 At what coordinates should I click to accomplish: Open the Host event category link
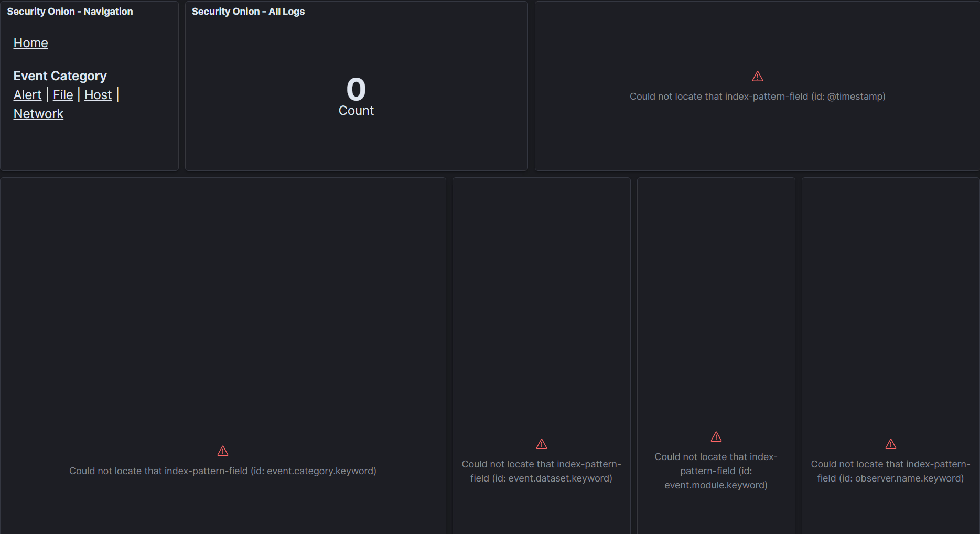click(98, 95)
